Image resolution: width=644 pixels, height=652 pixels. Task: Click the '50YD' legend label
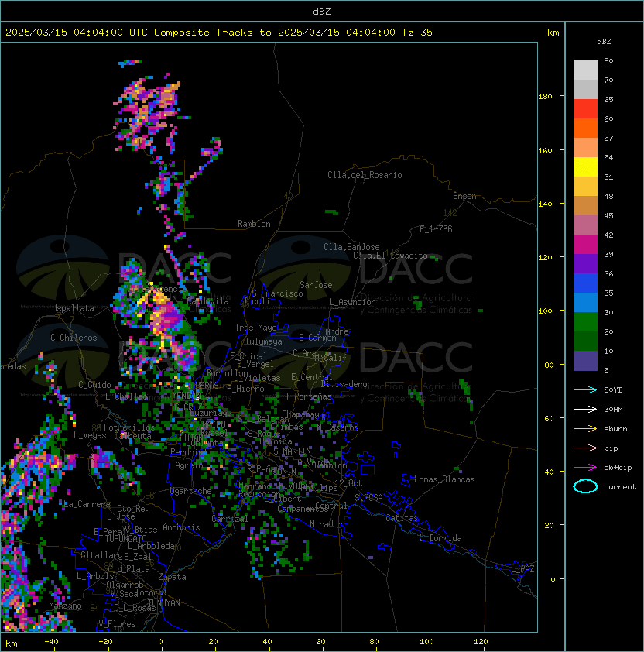pyautogui.click(x=613, y=390)
